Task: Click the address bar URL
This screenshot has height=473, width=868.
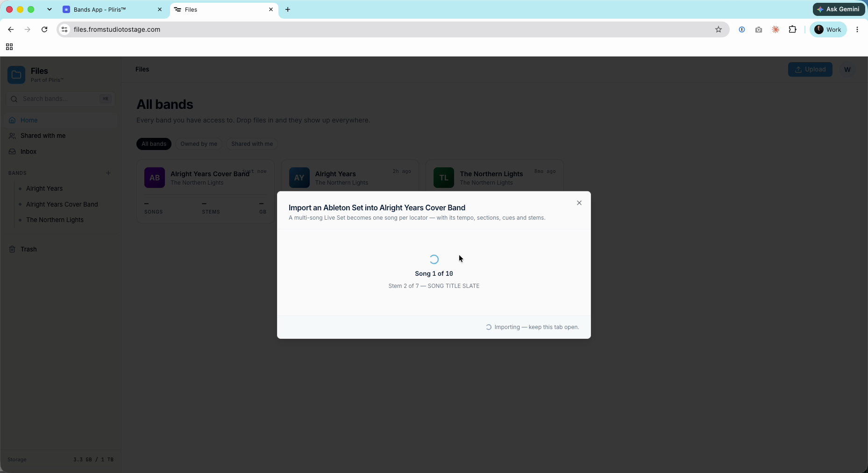Action: [x=117, y=29]
